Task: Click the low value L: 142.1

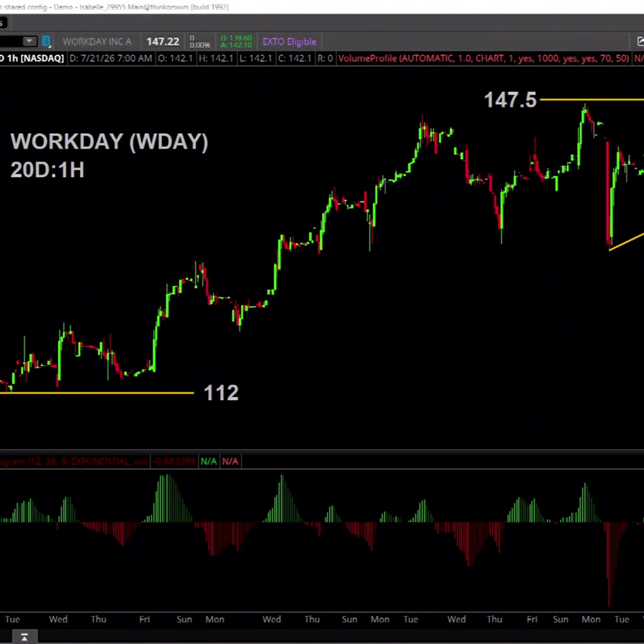Action: pos(256,58)
